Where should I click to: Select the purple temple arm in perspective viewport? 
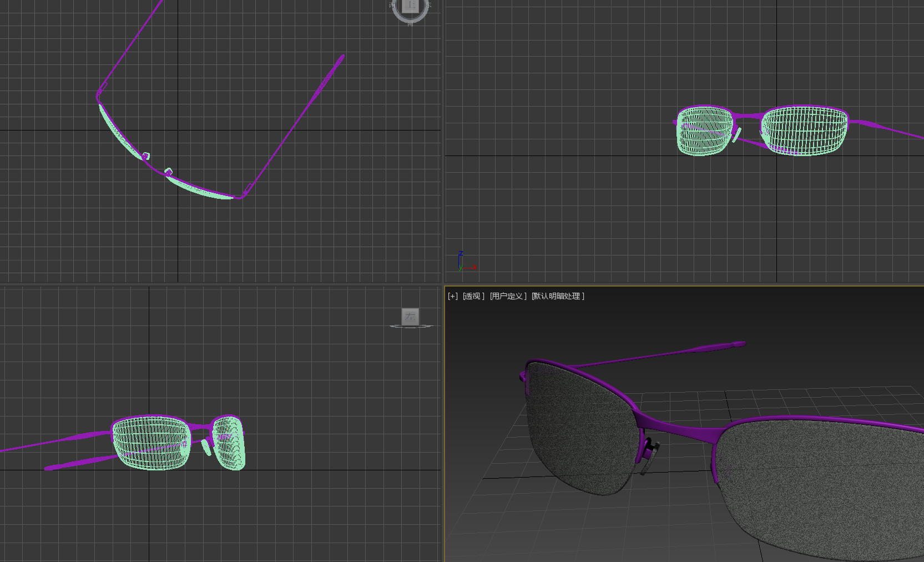coord(660,355)
